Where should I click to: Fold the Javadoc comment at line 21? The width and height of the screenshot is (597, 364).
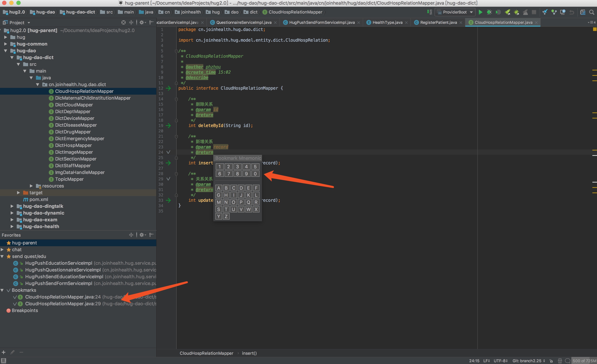point(176,137)
